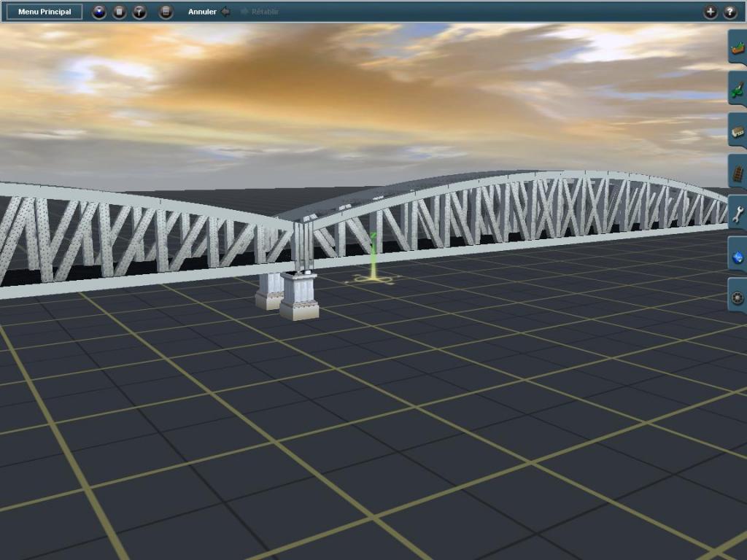Click the grid icon in top toolbar

point(166,12)
